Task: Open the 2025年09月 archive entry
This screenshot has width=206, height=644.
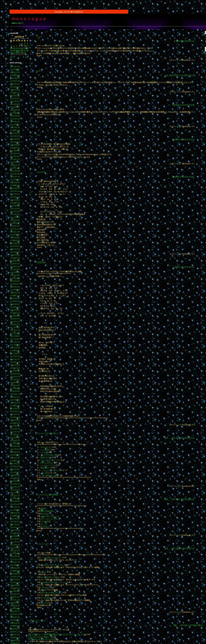Action: coord(15,67)
